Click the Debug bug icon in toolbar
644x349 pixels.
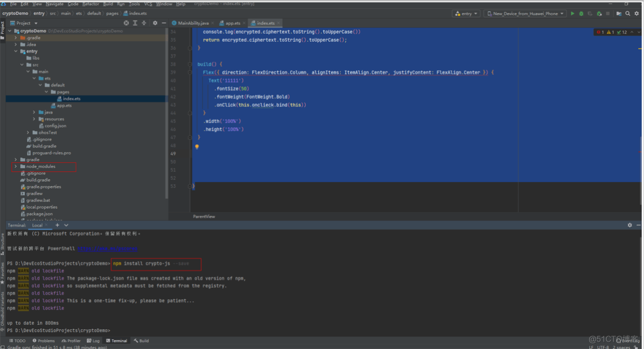point(581,14)
